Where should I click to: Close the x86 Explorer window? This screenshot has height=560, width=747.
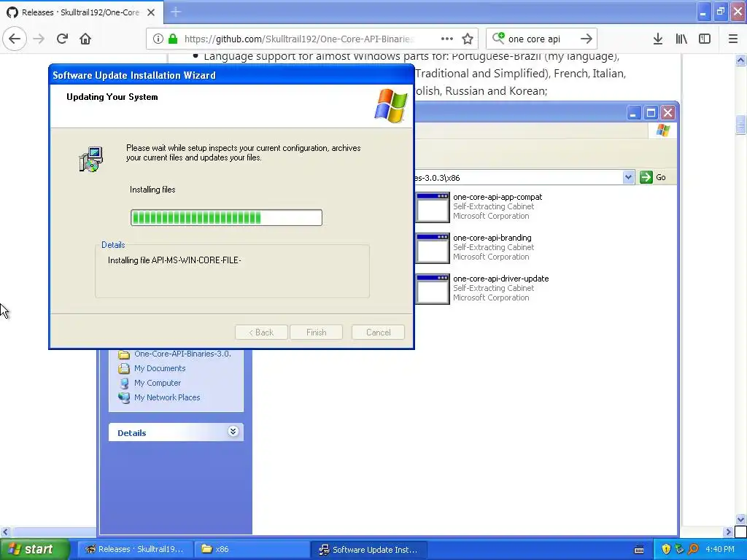click(668, 113)
